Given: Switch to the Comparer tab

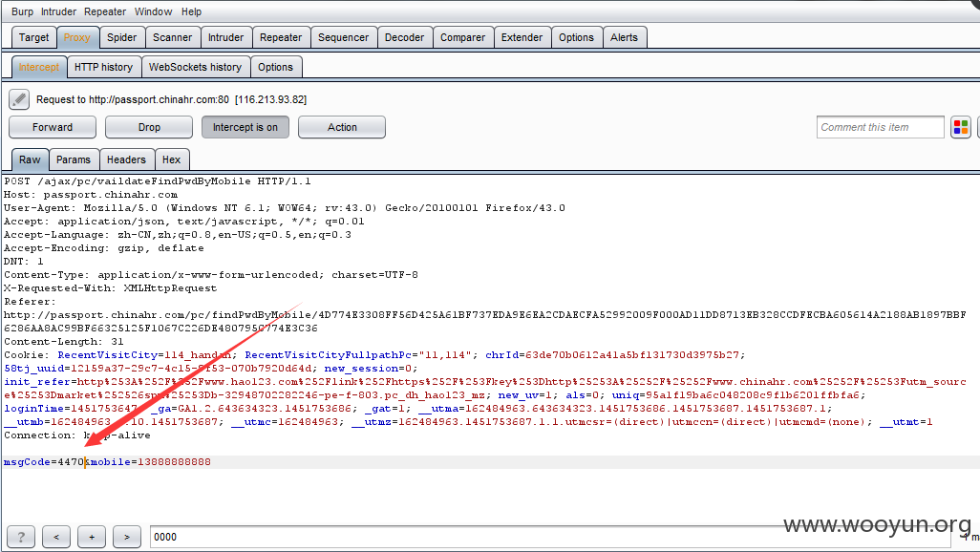Looking at the screenshot, I should coord(462,37).
